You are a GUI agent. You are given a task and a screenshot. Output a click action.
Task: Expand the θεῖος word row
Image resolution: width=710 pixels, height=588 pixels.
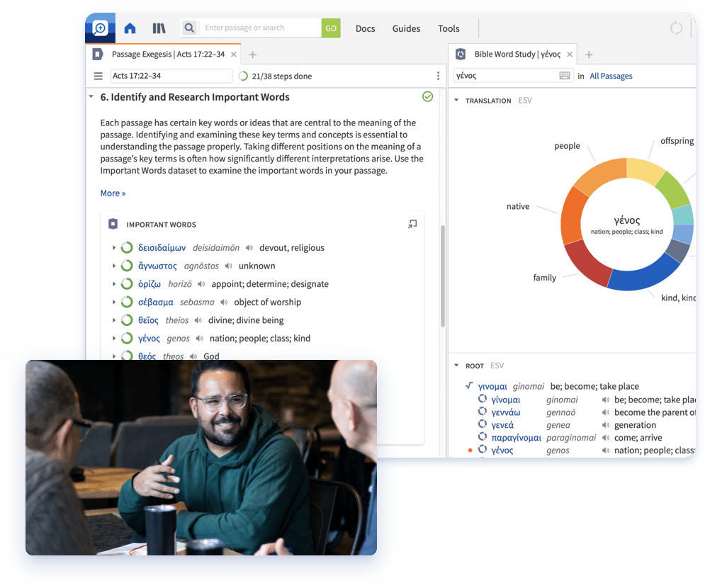[113, 320]
